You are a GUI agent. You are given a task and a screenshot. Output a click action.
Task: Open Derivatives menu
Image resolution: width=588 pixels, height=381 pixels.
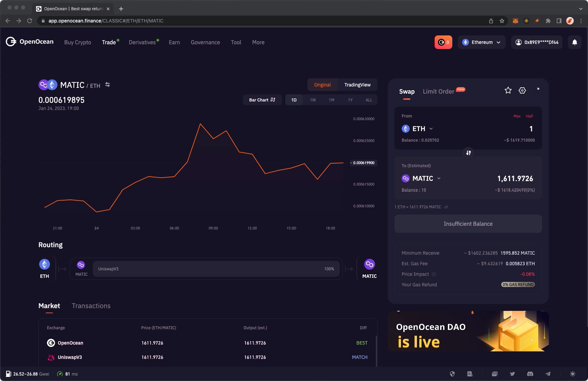click(142, 42)
